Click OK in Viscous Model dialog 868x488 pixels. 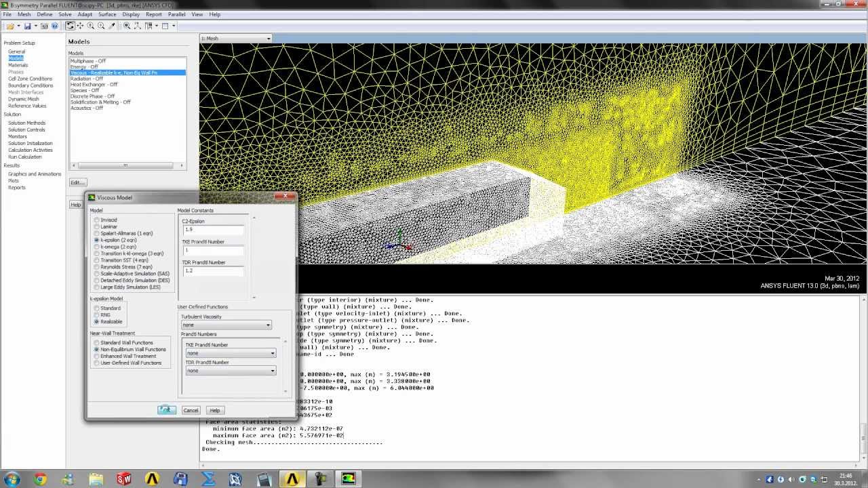pyautogui.click(x=167, y=410)
